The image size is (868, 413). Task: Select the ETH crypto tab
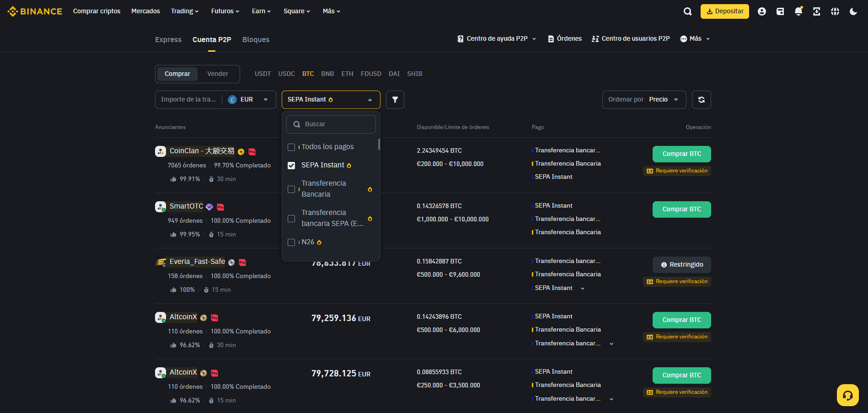pos(347,74)
